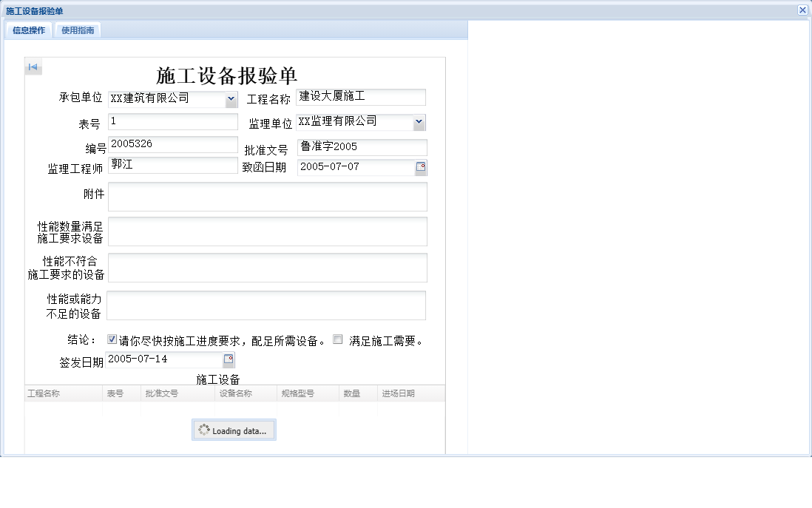Click the 性能或能力不足的设备 text area
812x508 pixels.
pyautogui.click(x=266, y=305)
